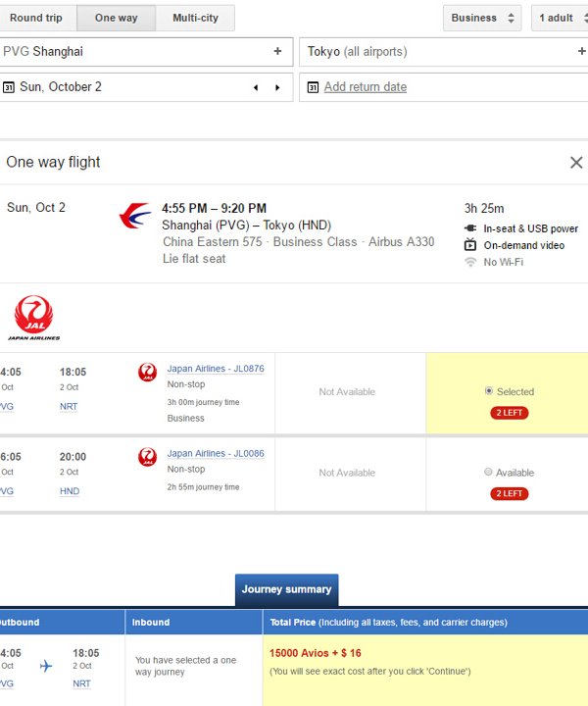The image size is (588, 706).
Task: Open the Business cabin class dropdown
Action: click(482, 18)
